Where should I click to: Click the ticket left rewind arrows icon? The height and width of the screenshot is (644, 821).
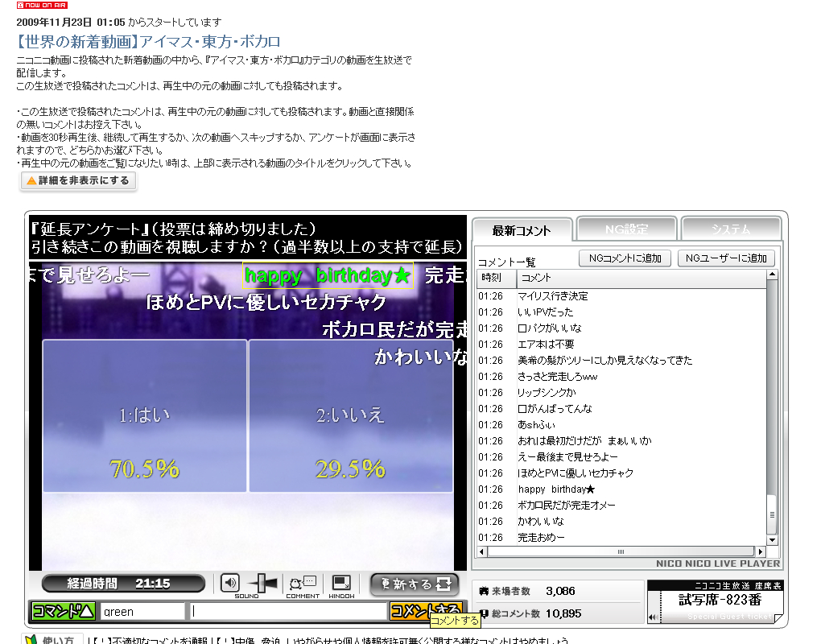(653, 617)
